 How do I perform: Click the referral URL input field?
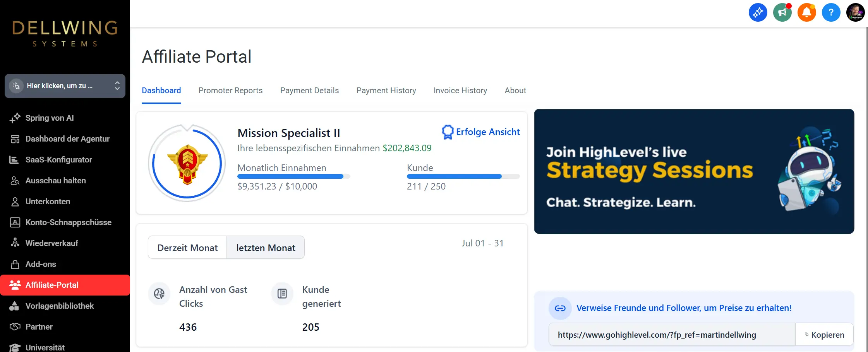672,335
